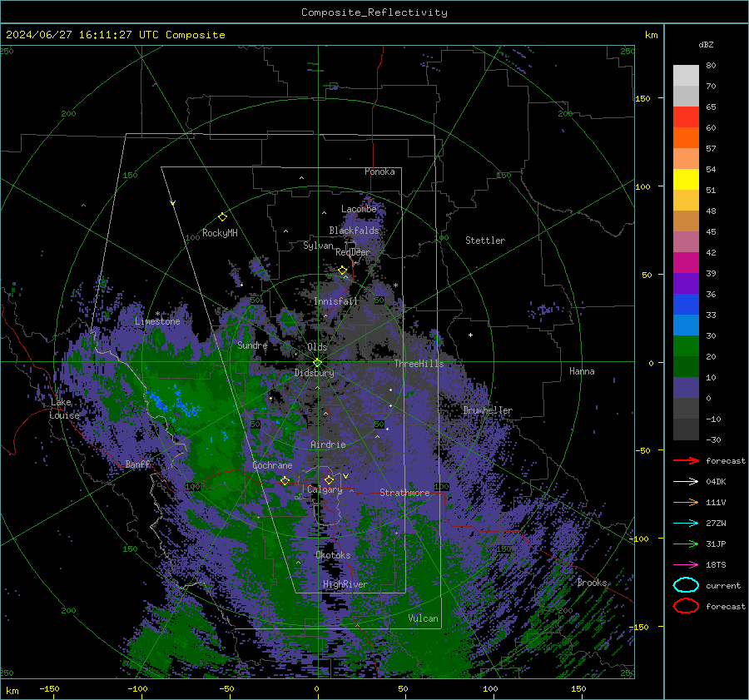The image size is (749, 700).
Task: Click the Okotoks label
Action: [334, 555]
